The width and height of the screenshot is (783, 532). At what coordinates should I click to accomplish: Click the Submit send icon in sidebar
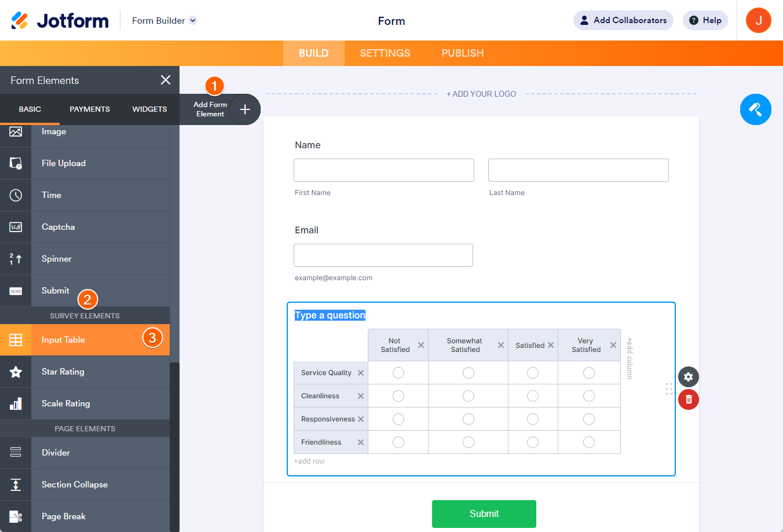[16, 291]
